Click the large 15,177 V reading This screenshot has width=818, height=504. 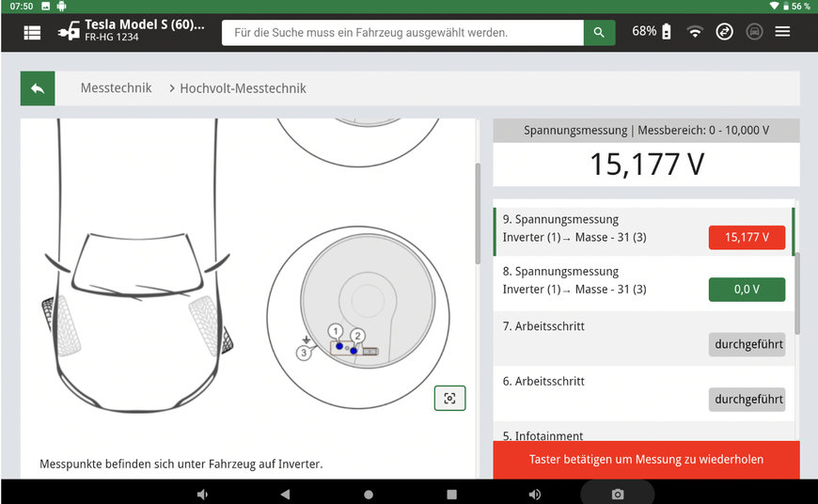click(646, 165)
